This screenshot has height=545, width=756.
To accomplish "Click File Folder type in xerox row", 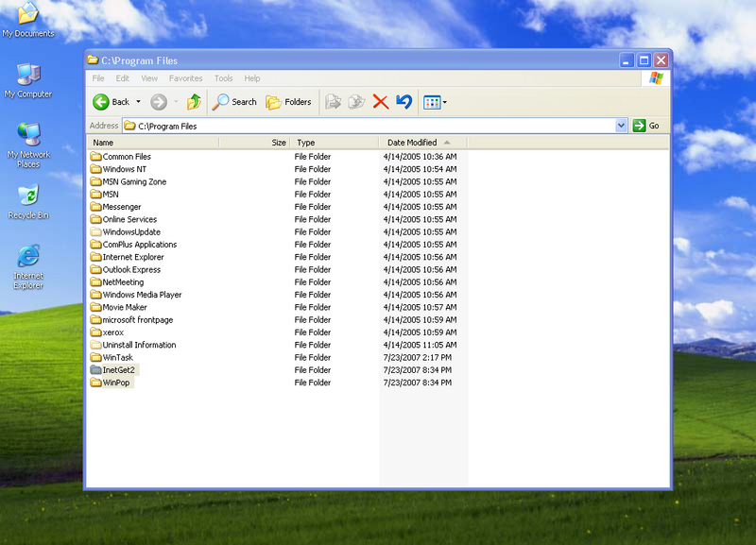I will tap(313, 332).
